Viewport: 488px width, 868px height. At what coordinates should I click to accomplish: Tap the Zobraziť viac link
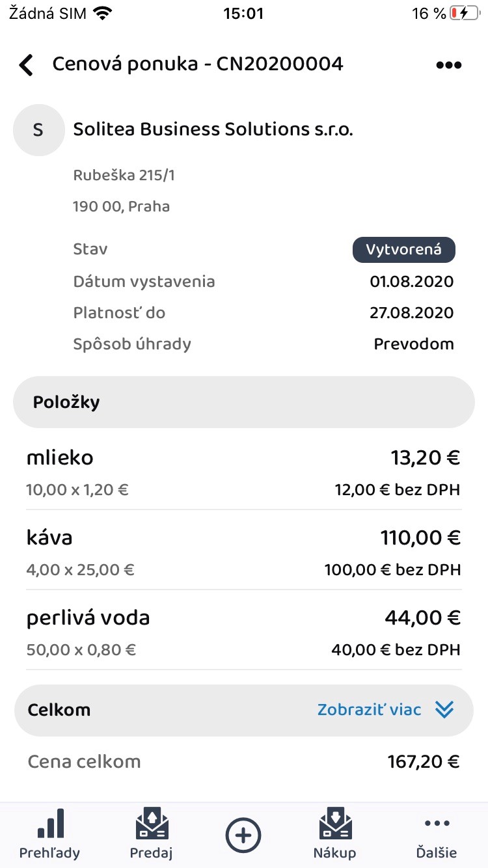(x=369, y=710)
